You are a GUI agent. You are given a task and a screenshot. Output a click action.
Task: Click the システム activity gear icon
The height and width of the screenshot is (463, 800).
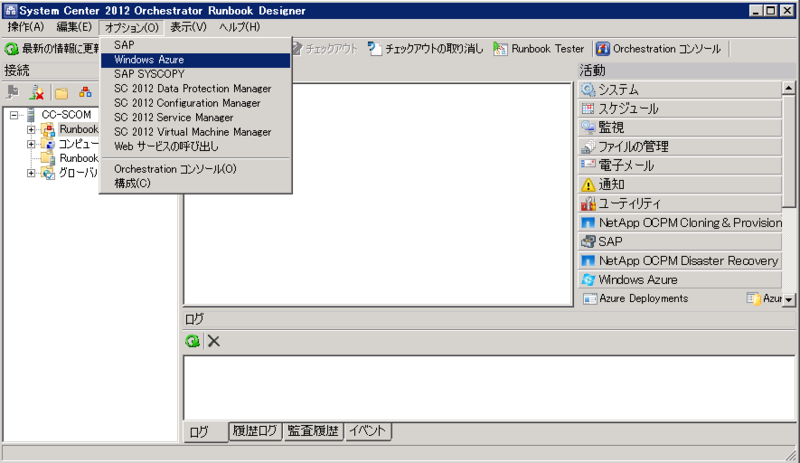[x=588, y=90]
